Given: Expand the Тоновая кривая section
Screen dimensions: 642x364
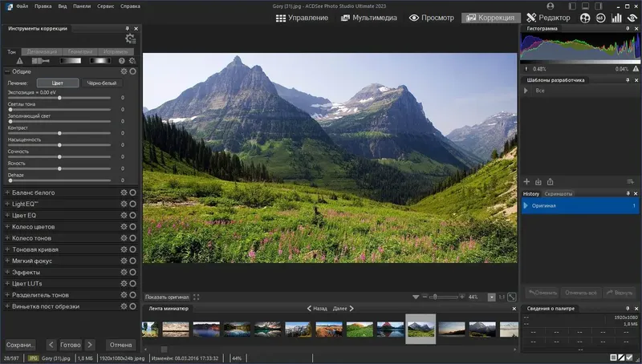Looking at the screenshot, I should [x=7, y=249].
